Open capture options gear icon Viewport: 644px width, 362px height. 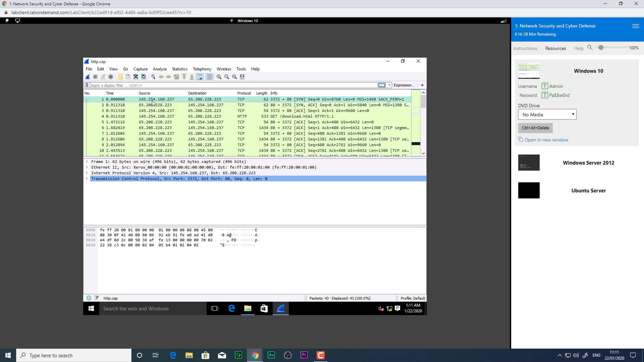111,77
